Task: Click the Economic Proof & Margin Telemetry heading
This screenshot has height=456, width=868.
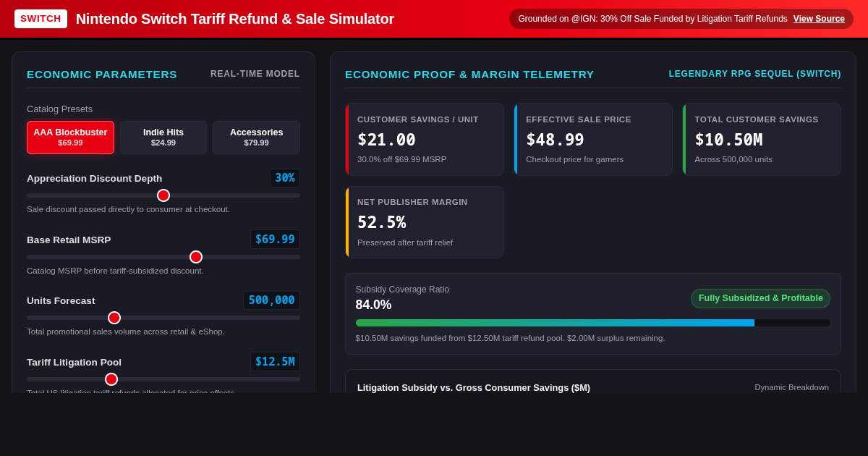Action: tap(469, 74)
